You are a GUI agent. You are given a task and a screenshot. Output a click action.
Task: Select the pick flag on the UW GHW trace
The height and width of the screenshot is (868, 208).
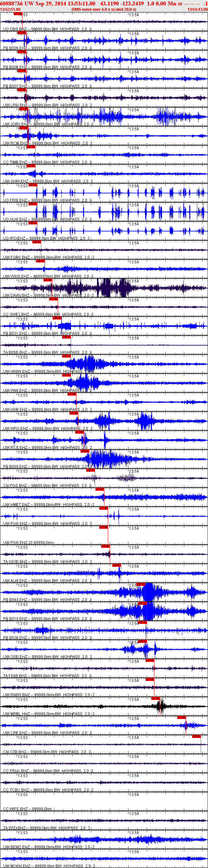[31, 166]
